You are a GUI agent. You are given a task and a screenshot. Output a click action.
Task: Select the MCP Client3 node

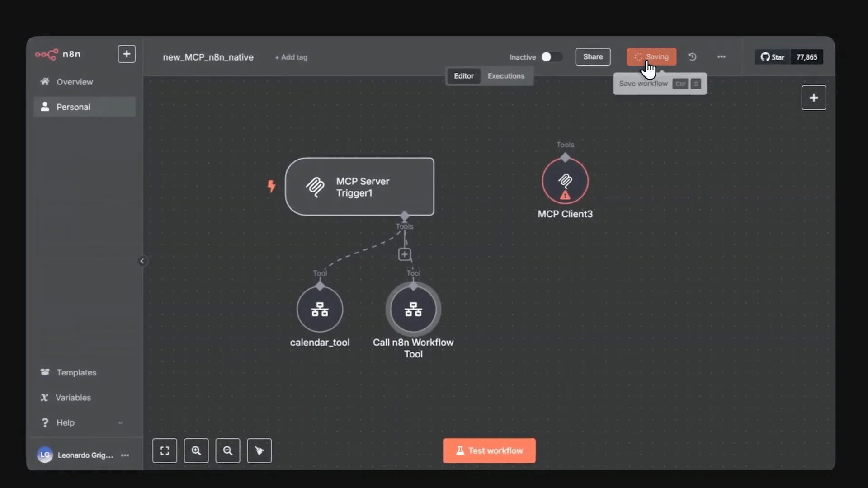point(565,181)
